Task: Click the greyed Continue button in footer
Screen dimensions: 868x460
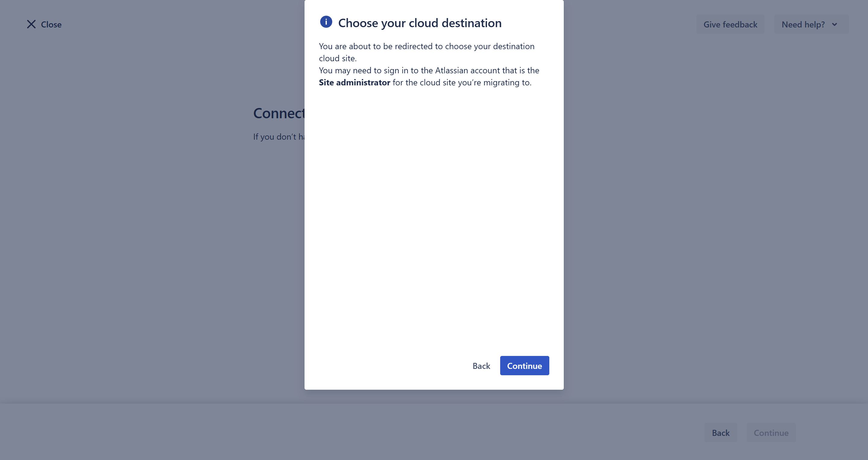Action: [771, 433]
